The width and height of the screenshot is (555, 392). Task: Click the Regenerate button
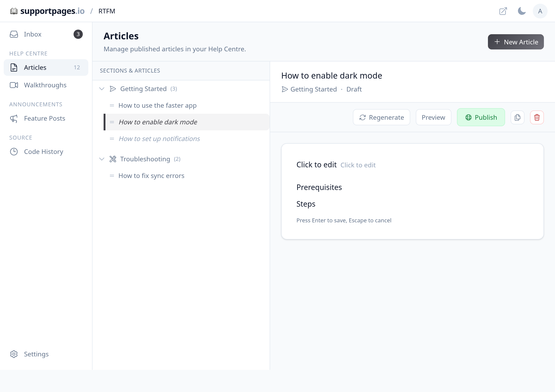pos(381,117)
